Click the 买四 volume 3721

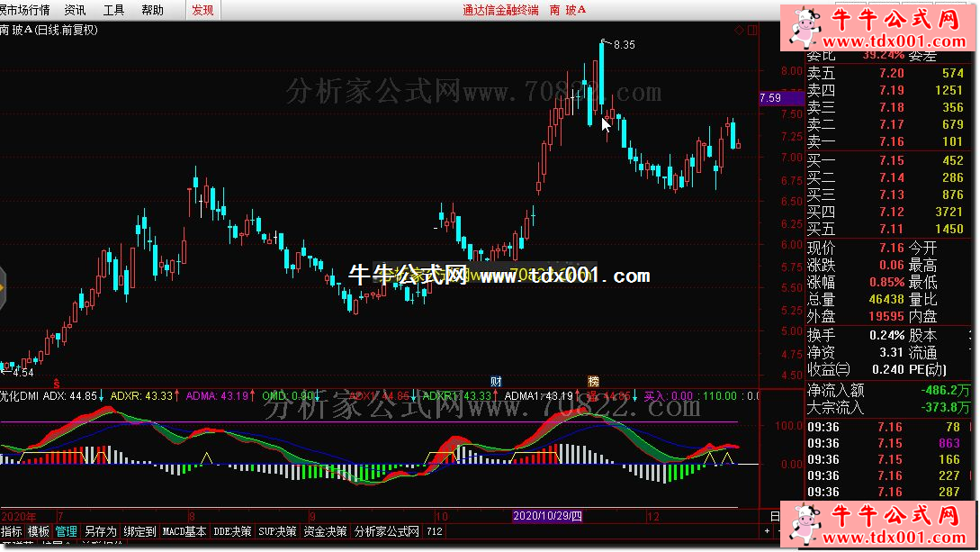click(949, 212)
